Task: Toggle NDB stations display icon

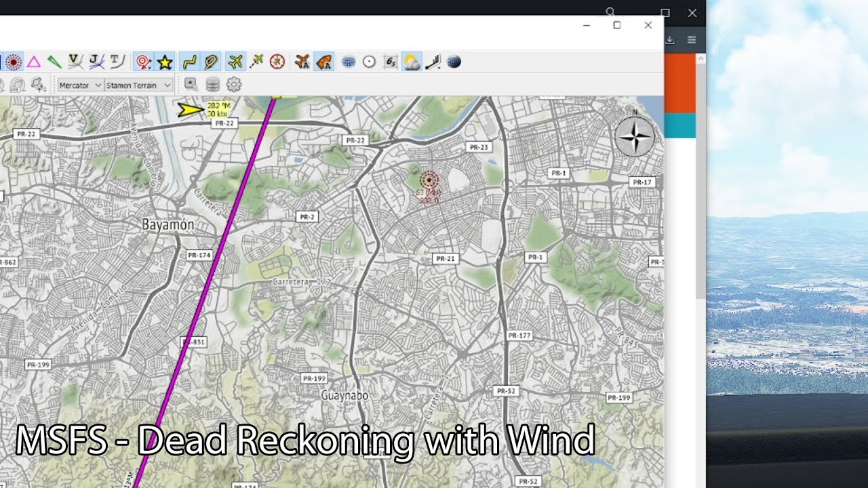Action: (13, 62)
